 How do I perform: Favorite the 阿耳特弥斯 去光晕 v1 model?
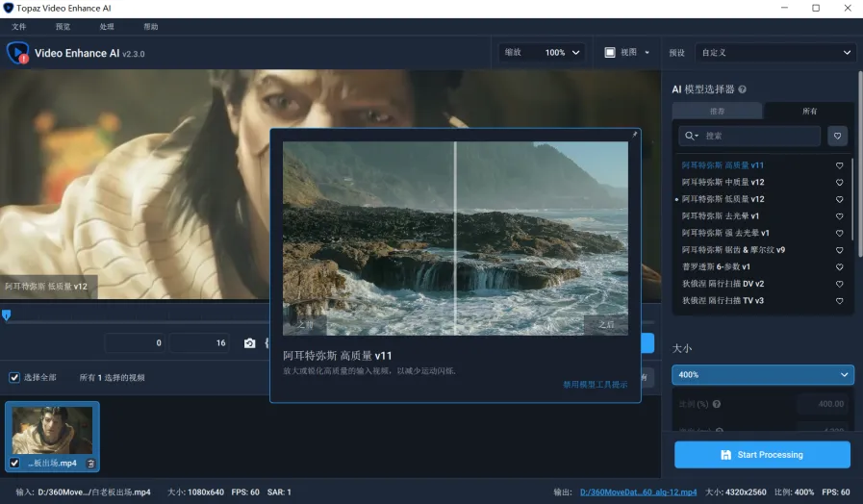click(839, 216)
